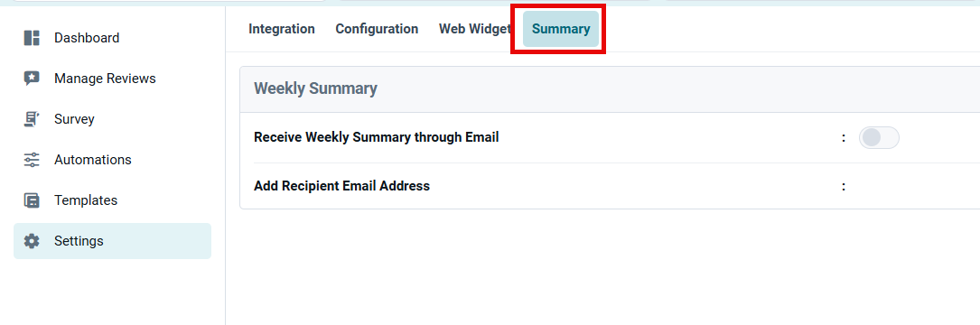The height and width of the screenshot is (325, 980).
Task: Enable Receive Weekly Summary through Email
Action: [x=879, y=137]
